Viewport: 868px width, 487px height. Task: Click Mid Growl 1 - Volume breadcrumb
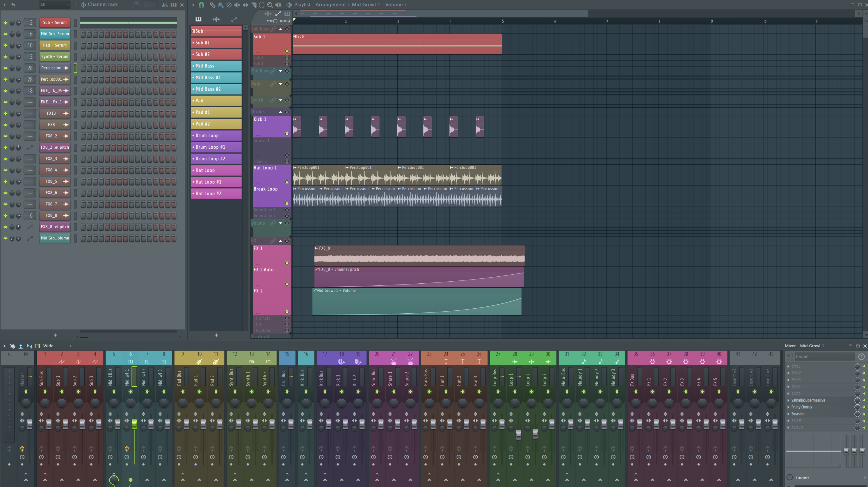point(377,5)
